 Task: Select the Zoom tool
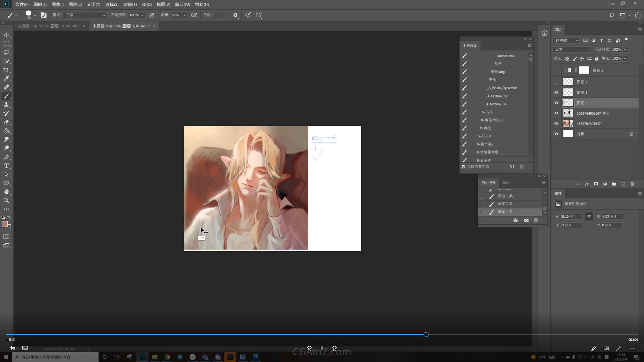[6, 200]
